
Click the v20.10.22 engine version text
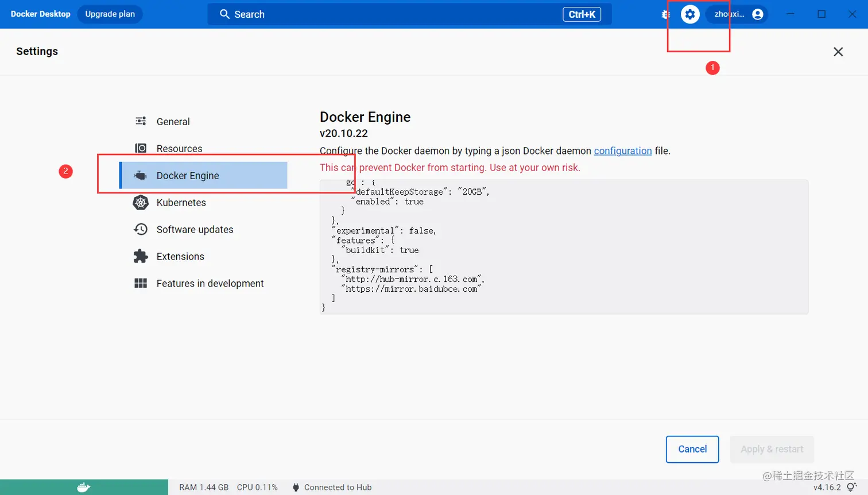(344, 133)
